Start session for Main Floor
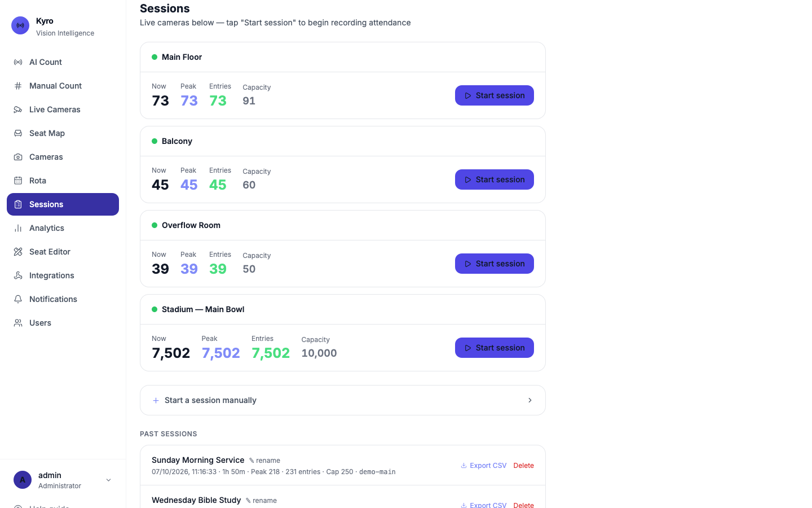 coord(495,95)
